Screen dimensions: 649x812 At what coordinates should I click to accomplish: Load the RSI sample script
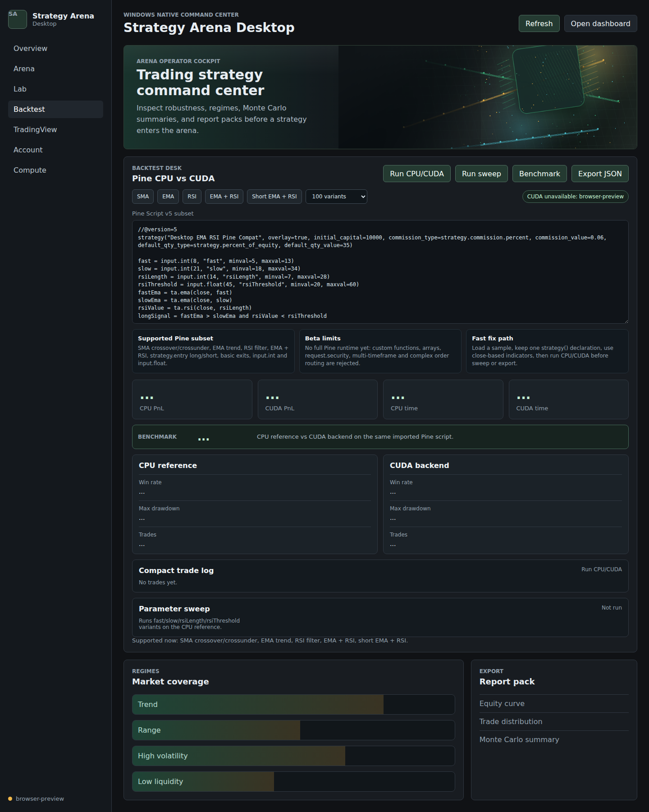pyautogui.click(x=192, y=197)
